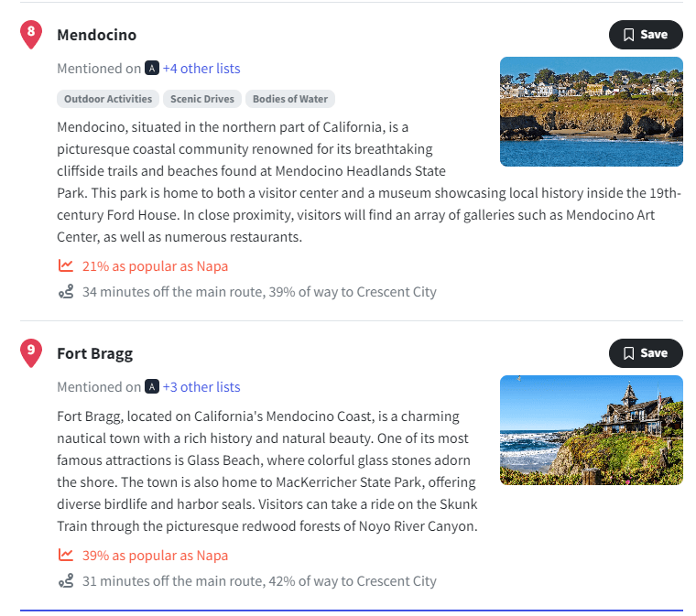The height and width of the screenshot is (616, 696).
Task: Click the source badge icon beside Mendocino mentions
Action: click(152, 69)
